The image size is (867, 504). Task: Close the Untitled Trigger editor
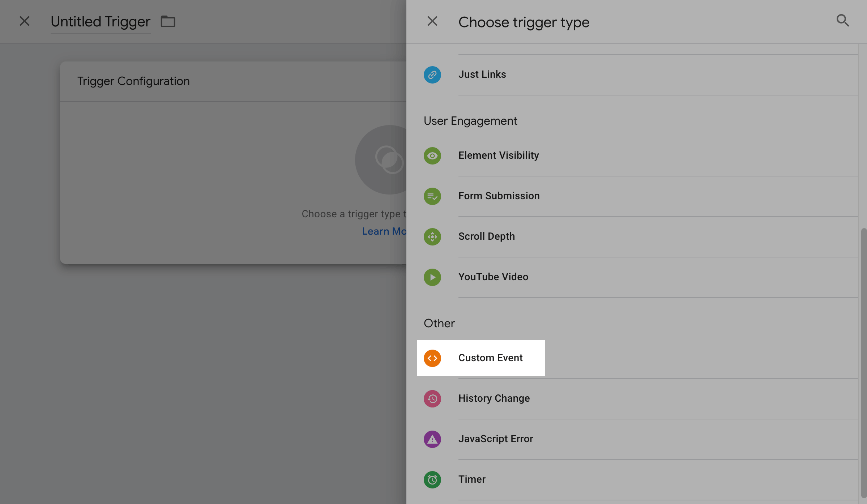(x=25, y=21)
